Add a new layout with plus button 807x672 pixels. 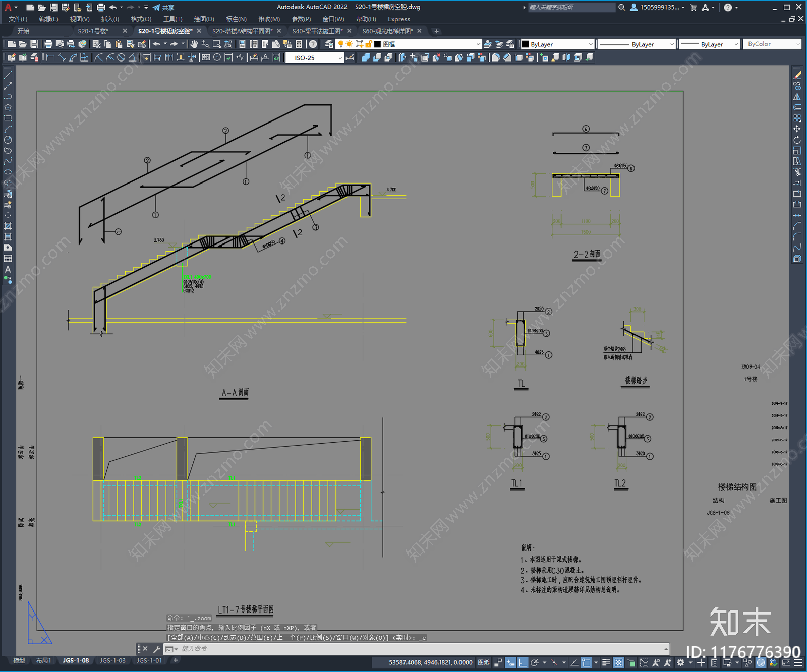point(176,660)
